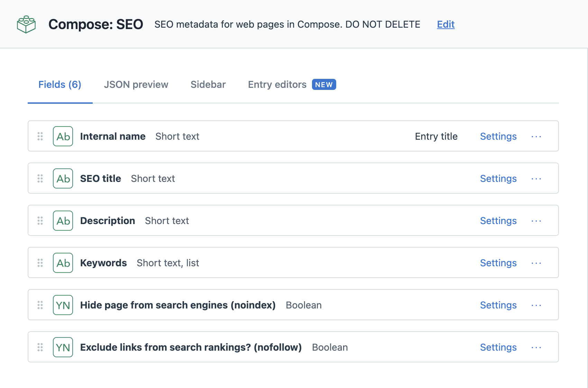Viewport: 588px width, 388px height.
Task: Click the YN icon for nofollow field
Action: tap(63, 347)
